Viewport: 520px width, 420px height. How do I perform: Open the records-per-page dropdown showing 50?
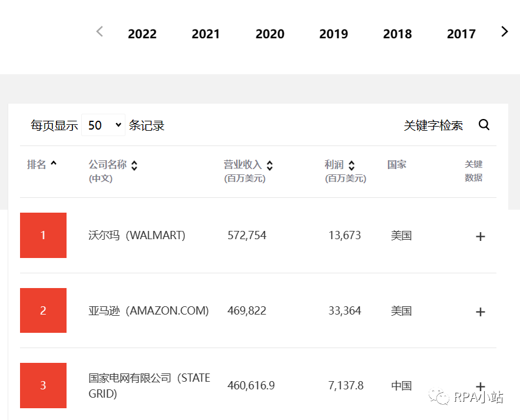click(x=104, y=125)
